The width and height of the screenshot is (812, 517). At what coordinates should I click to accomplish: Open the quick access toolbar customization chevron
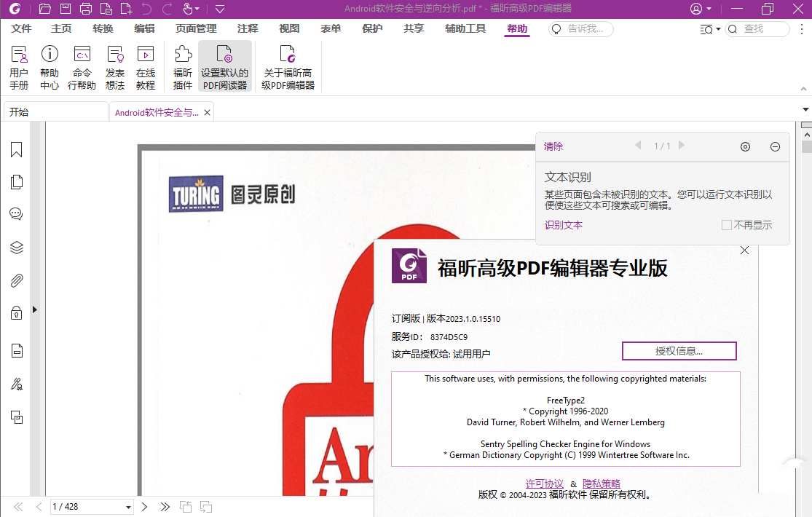coord(219,9)
